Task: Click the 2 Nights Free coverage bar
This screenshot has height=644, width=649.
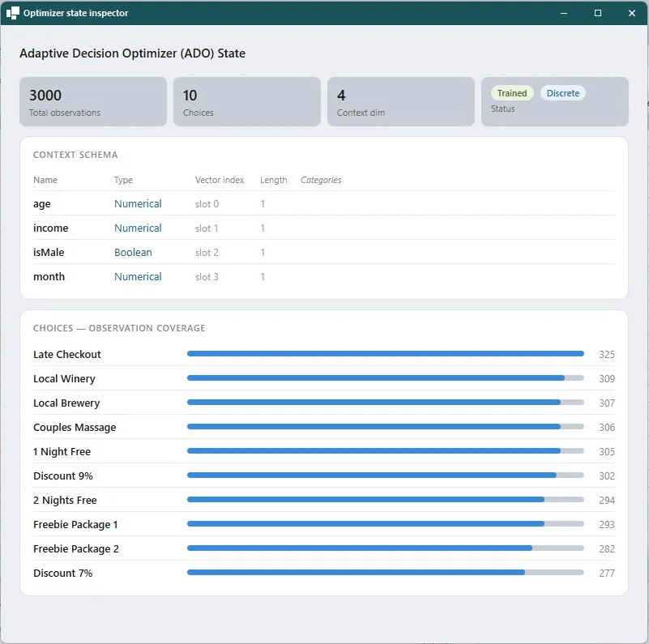Action: [x=386, y=500]
